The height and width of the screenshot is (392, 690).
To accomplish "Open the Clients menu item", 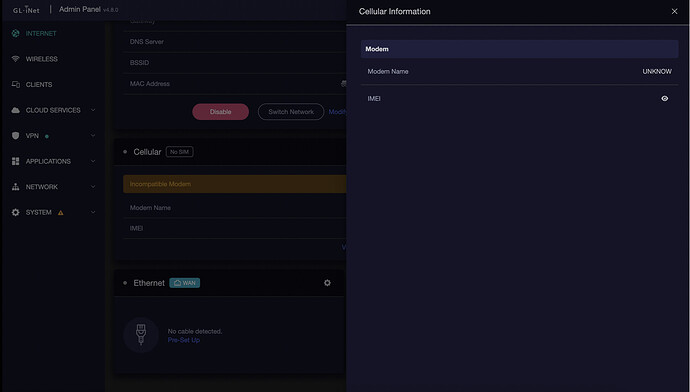I will coord(39,84).
